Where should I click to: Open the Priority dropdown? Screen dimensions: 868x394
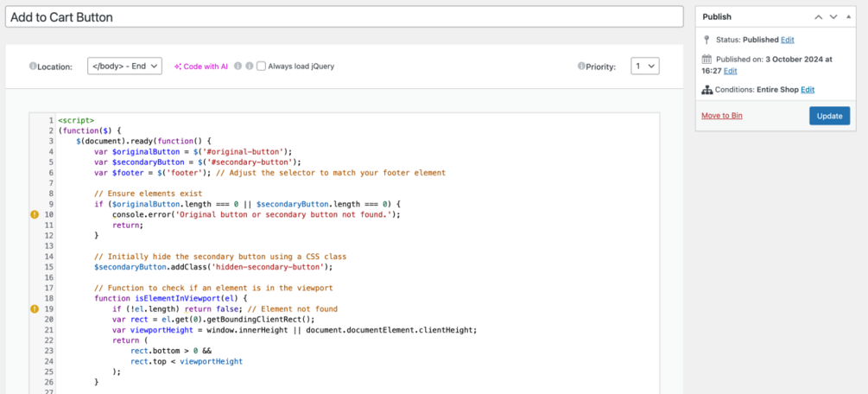click(645, 66)
